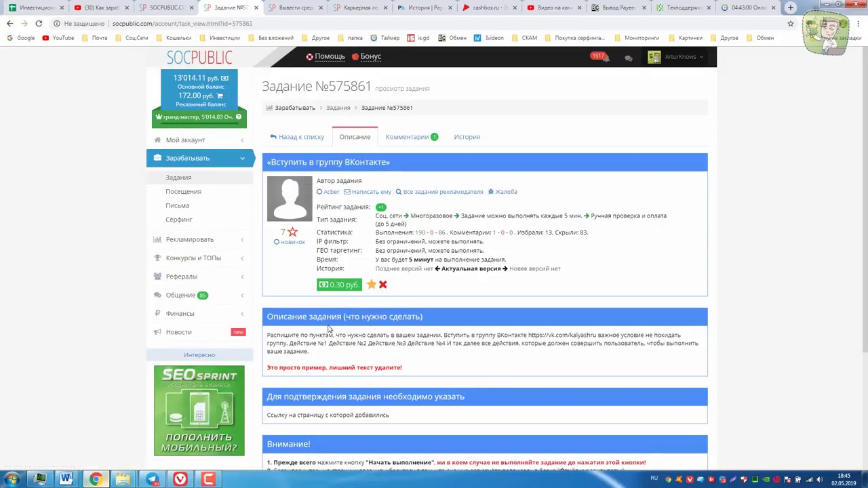Click the SEO Sprint banner ad

(x=199, y=411)
